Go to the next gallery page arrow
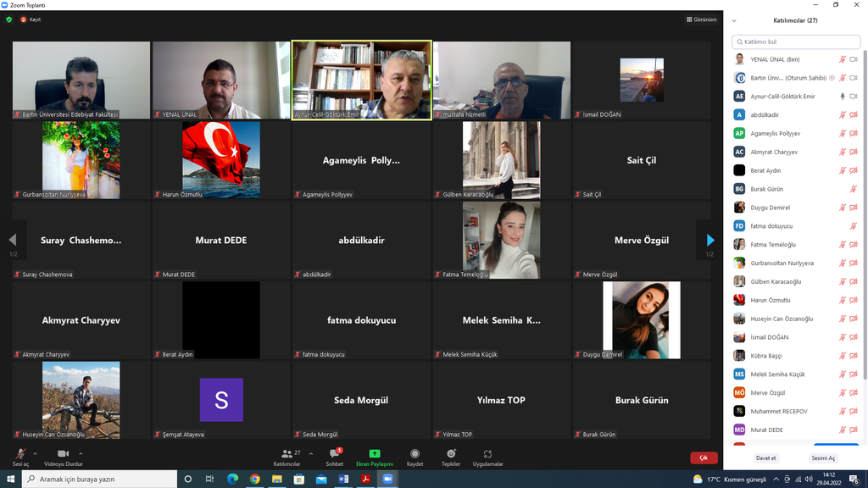Viewport: 868px width, 488px height. coord(710,240)
